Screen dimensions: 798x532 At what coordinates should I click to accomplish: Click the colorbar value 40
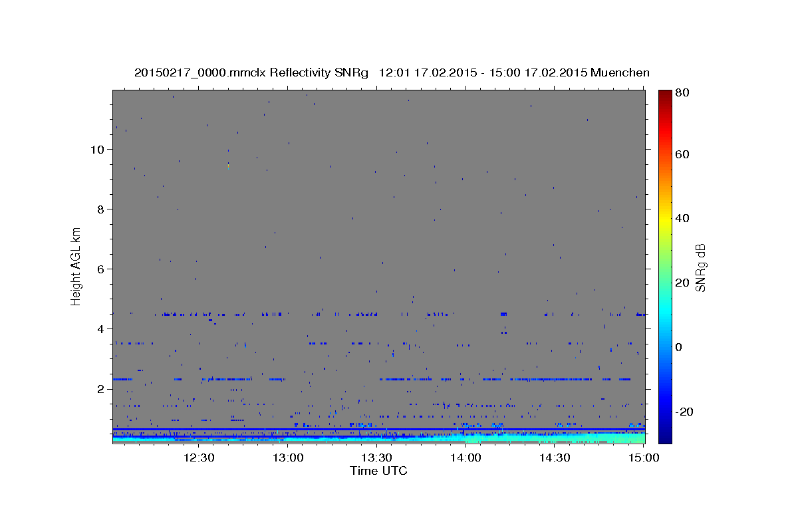(682, 218)
